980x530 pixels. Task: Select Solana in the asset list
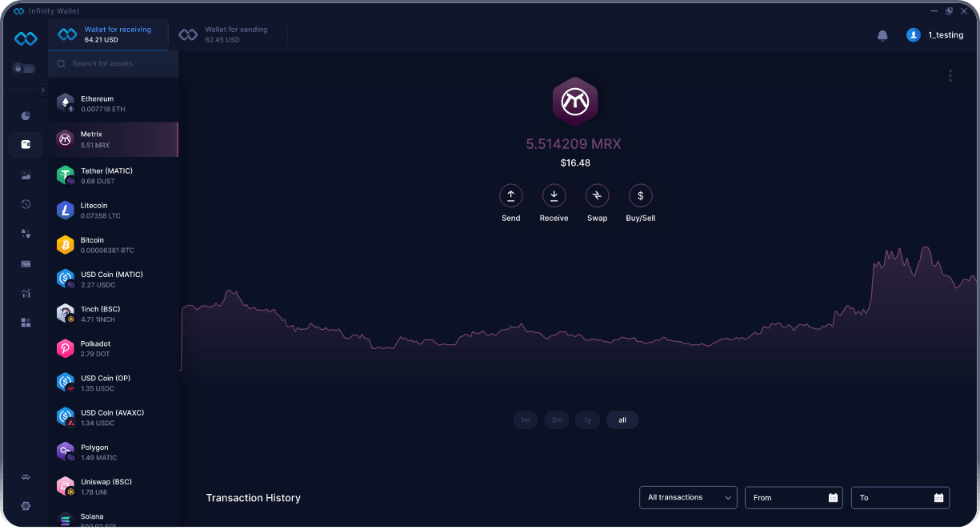[113, 518]
